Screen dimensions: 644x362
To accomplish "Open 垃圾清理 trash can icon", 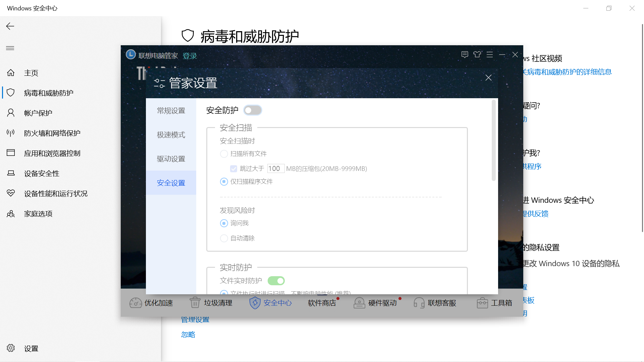I will [x=195, y=303].
